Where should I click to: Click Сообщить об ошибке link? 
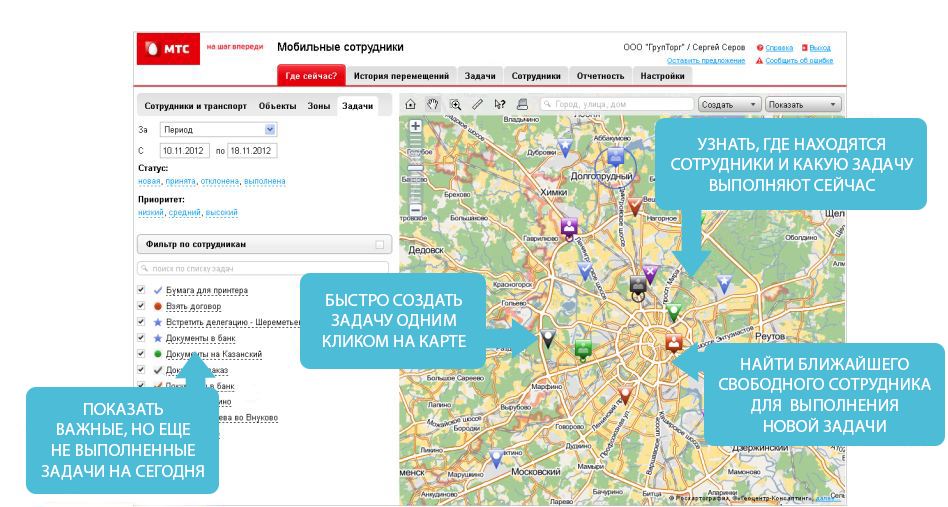pos(799,60)
